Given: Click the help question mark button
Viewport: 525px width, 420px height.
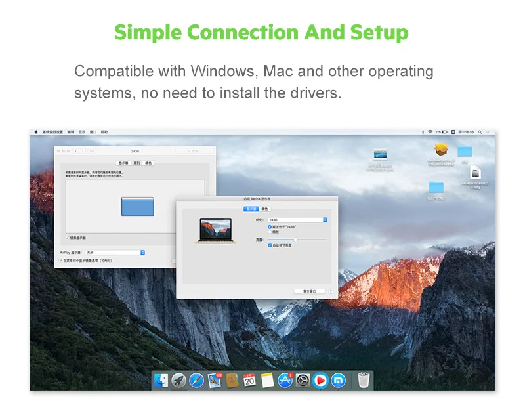Looking at the screenshot, I should [x=331, y=291].
